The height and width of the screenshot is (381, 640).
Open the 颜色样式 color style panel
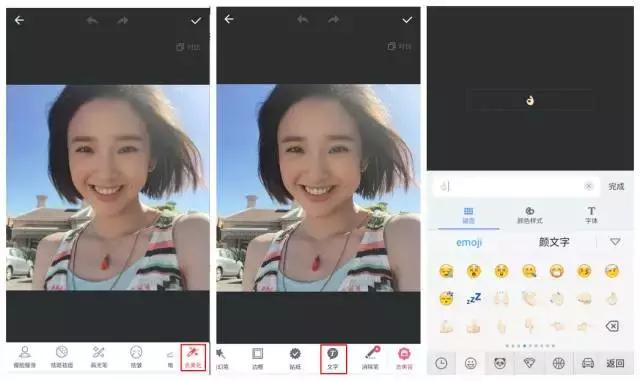click(x=529, y=215)
